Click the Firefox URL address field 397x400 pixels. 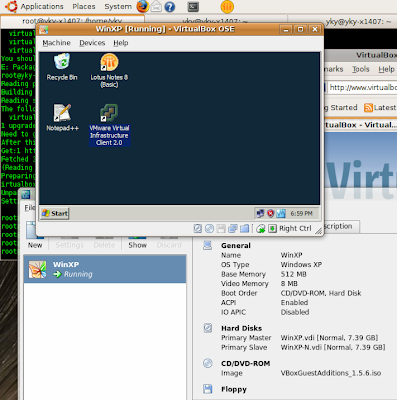click(362, 88)
